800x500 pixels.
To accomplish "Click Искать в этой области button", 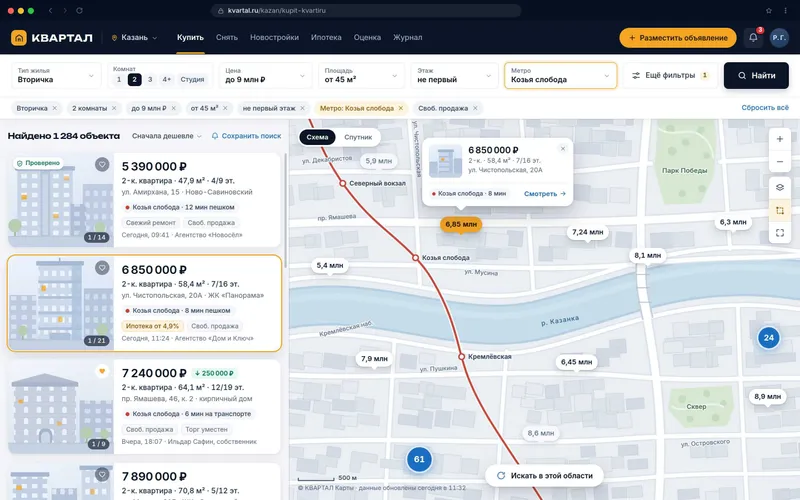I will pos(544,476).
